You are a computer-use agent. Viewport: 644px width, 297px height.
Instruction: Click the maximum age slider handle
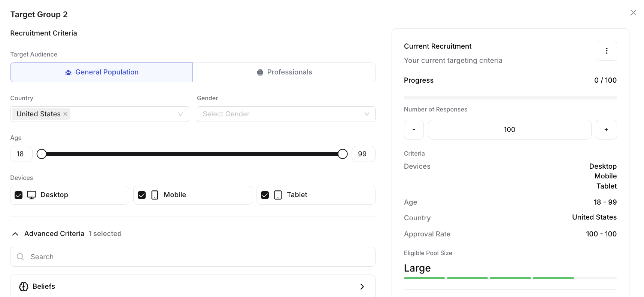(x=343, y=154)
